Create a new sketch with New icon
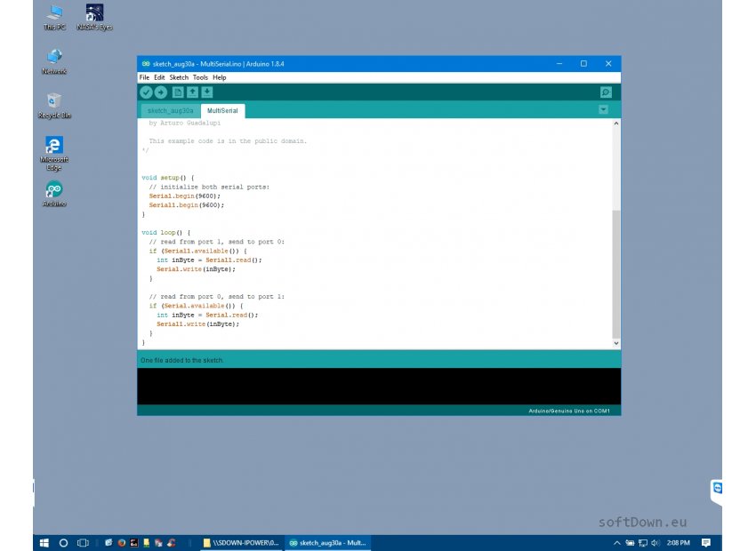The image size is (756, 551). [x=178, y=92]
